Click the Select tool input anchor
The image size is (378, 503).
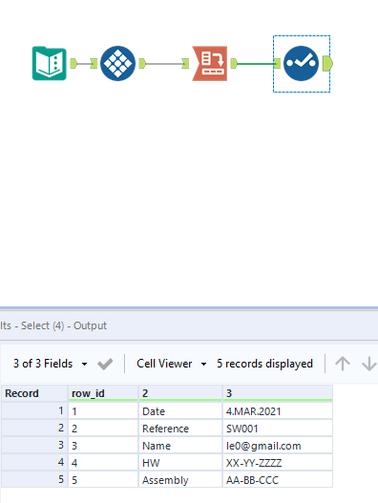[x=277, y=63]
